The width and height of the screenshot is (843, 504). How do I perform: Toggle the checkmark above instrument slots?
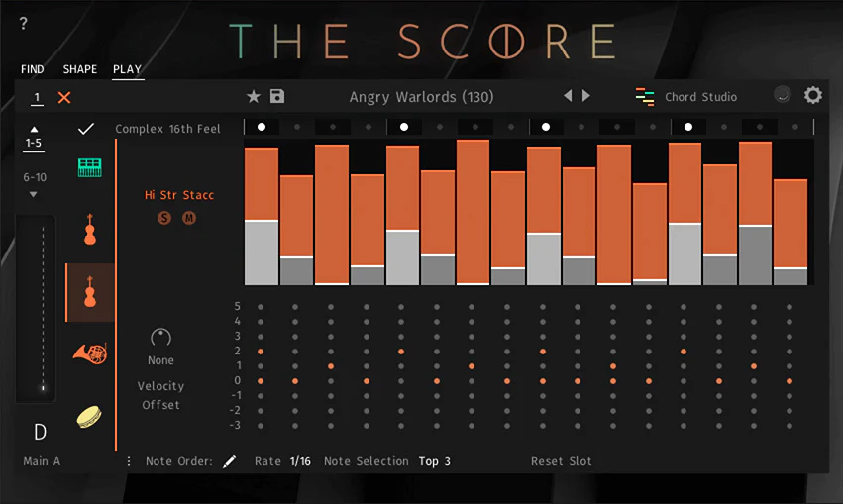point(86,129)
